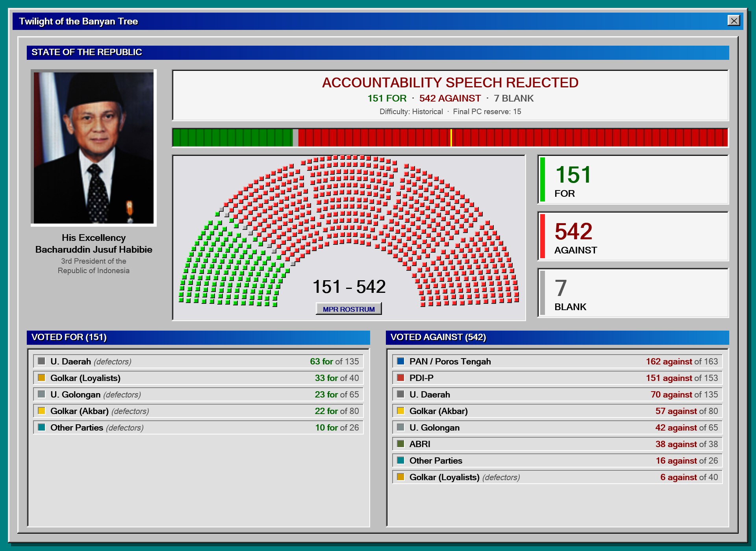Click the STATE OF THE REPUBLIC header
Image resolution: width=756 pixels, height=551 pixels.
click(x=378, y=52)
